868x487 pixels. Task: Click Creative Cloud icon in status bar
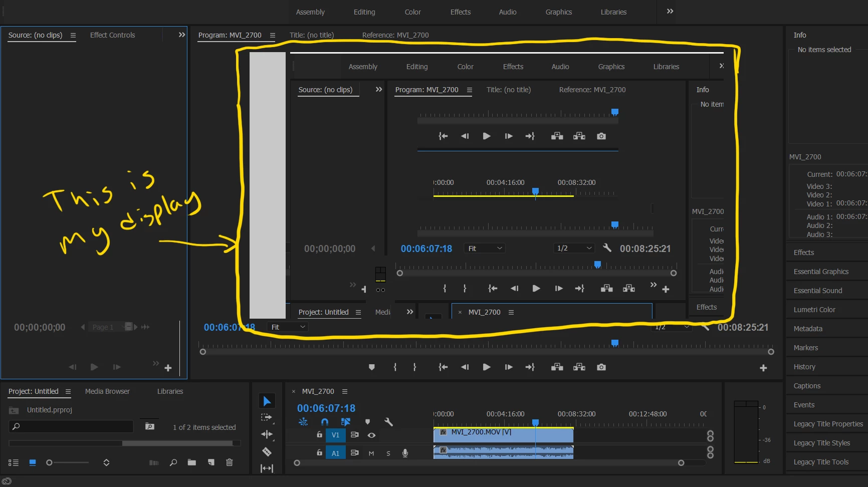click(7, 481)
